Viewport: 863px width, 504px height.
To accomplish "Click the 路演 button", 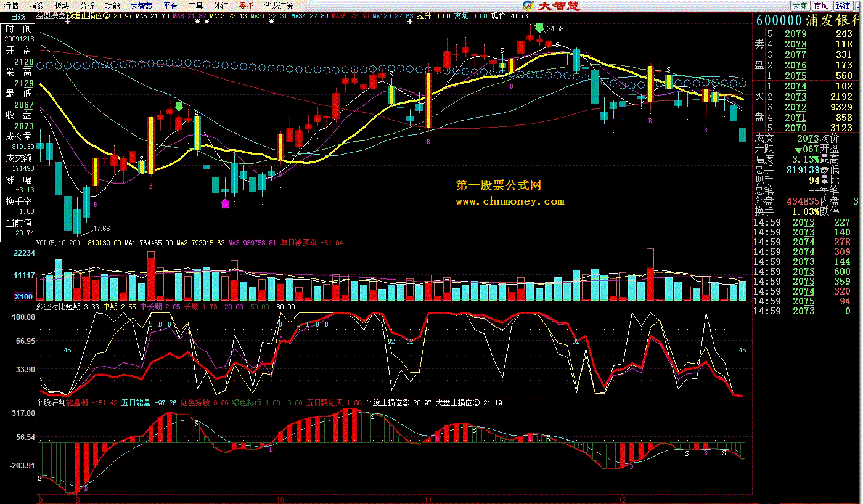I will [x=843, y=6].
